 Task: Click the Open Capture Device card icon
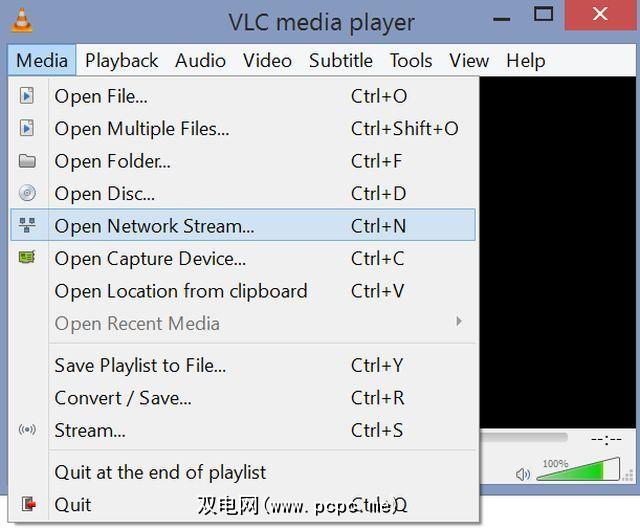pyautogui.click(x=27, y=258)
